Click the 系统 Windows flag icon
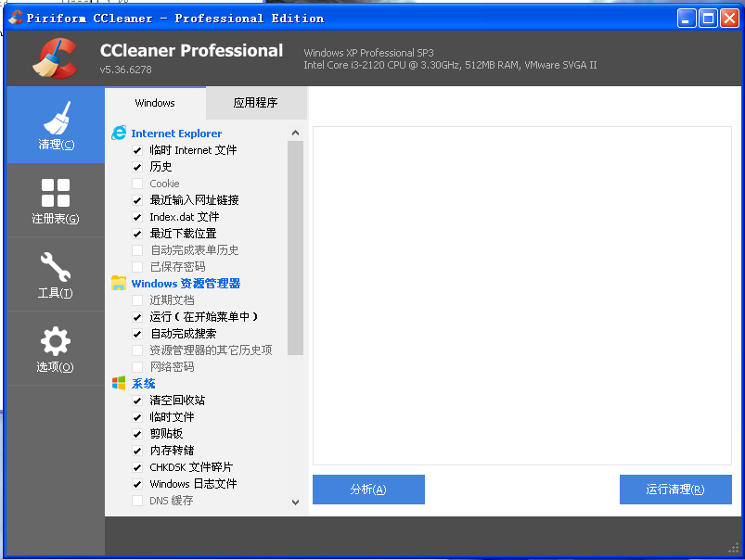The height and width of the screenshot is (560, 745). pyautogui.click(x=119, y=383)
